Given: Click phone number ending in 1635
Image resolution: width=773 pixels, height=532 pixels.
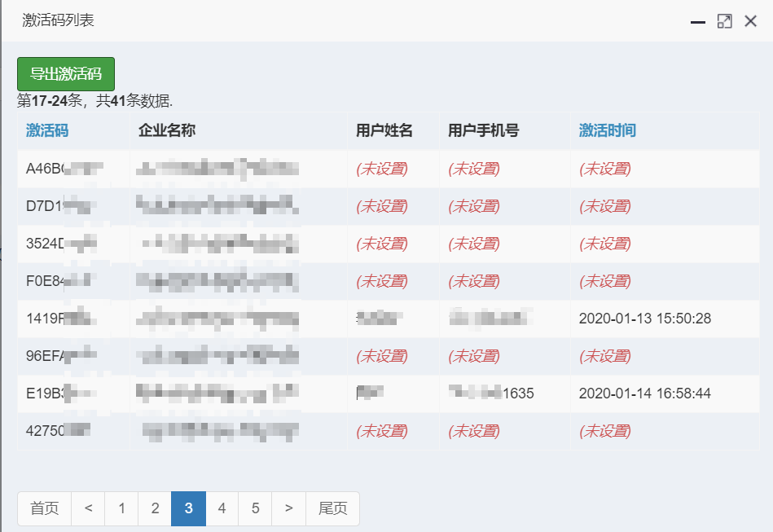Looking at the screenshot, I should pos(491,394).
